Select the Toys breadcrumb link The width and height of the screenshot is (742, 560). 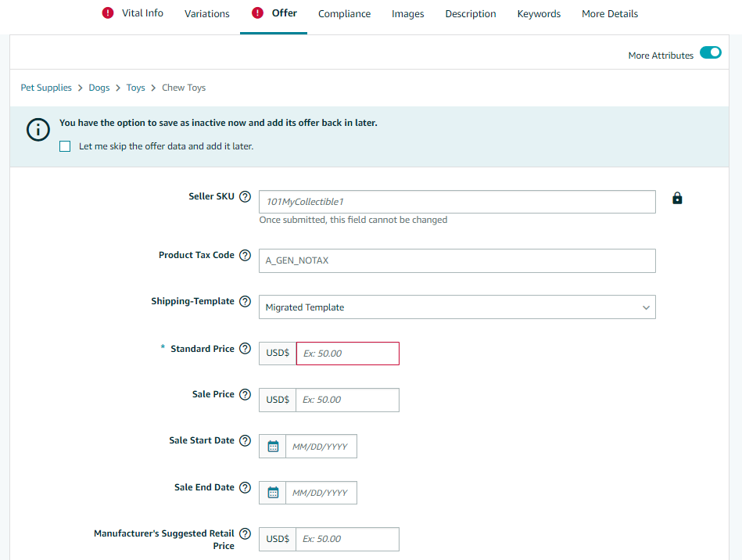[x=136, y=88]
